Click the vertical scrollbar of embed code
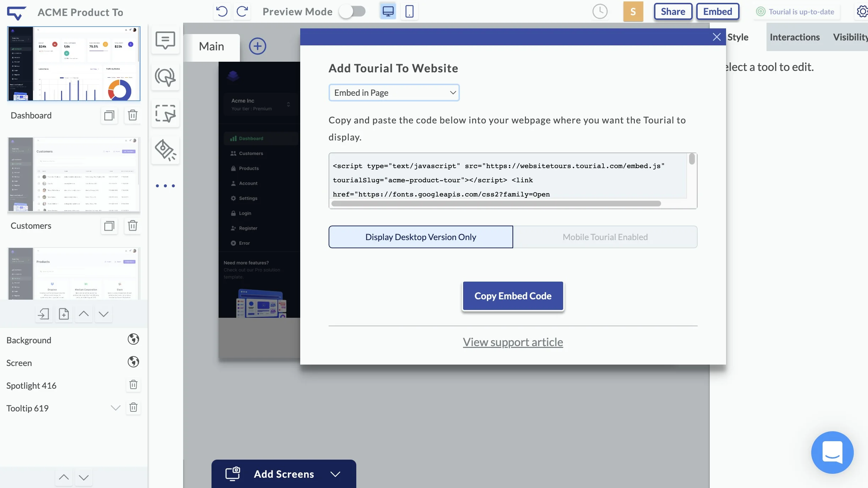Viewport: 868px width, 488px height. pyautogui.click(x=692, y=159)
